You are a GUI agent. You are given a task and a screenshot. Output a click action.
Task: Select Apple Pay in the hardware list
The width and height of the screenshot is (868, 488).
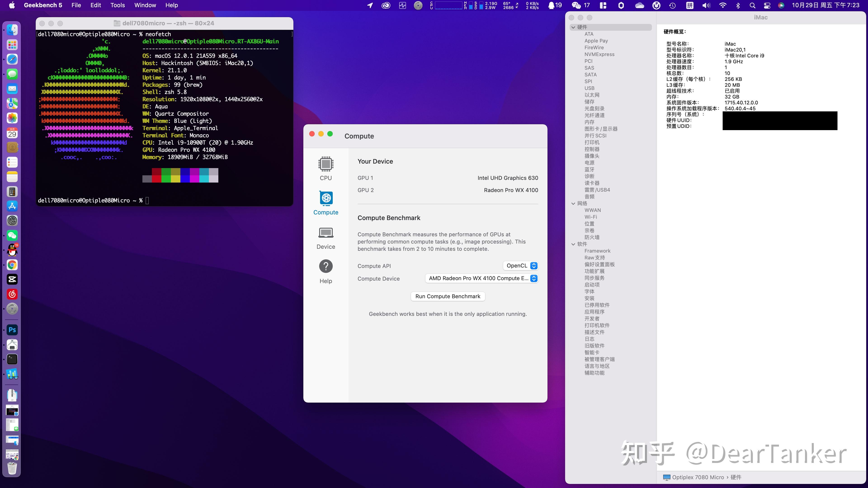pos(596,41)
